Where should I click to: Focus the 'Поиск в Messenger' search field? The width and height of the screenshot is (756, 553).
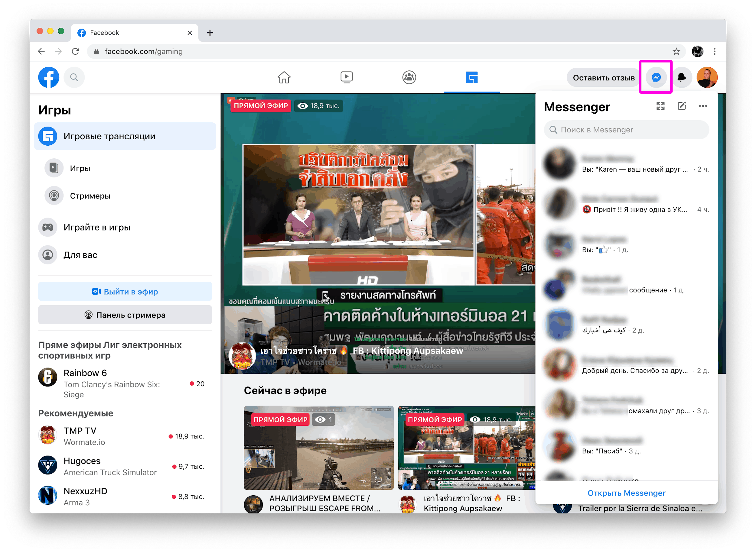(x=626, y=130)
